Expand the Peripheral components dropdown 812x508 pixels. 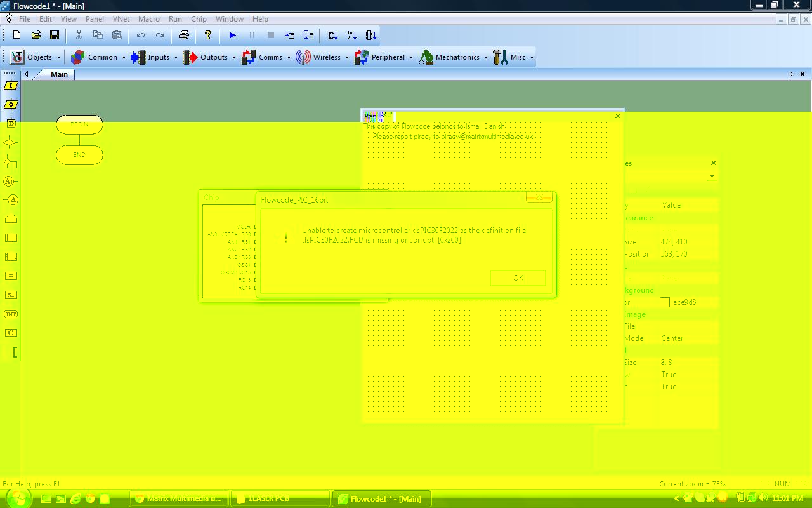click(411, 57)
